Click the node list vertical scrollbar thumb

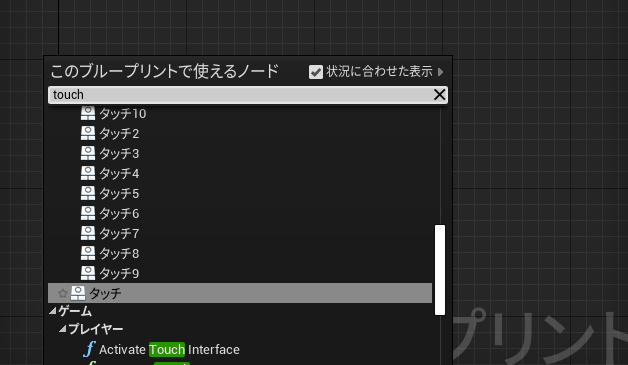click(x=440, y=270)
